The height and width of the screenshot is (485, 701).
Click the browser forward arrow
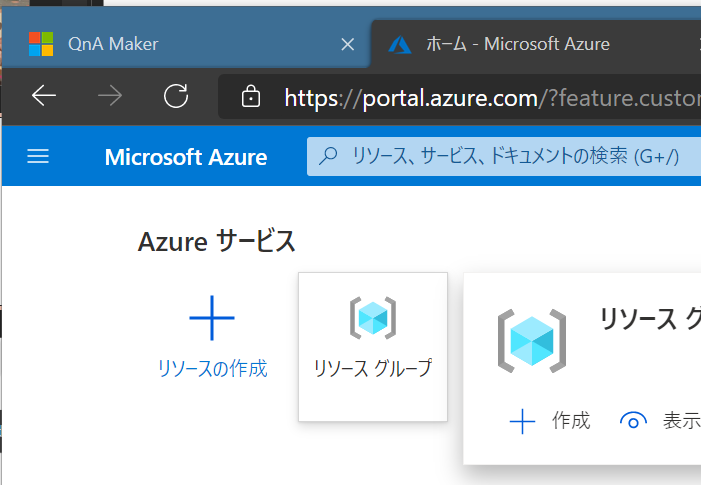pos(110,96)
